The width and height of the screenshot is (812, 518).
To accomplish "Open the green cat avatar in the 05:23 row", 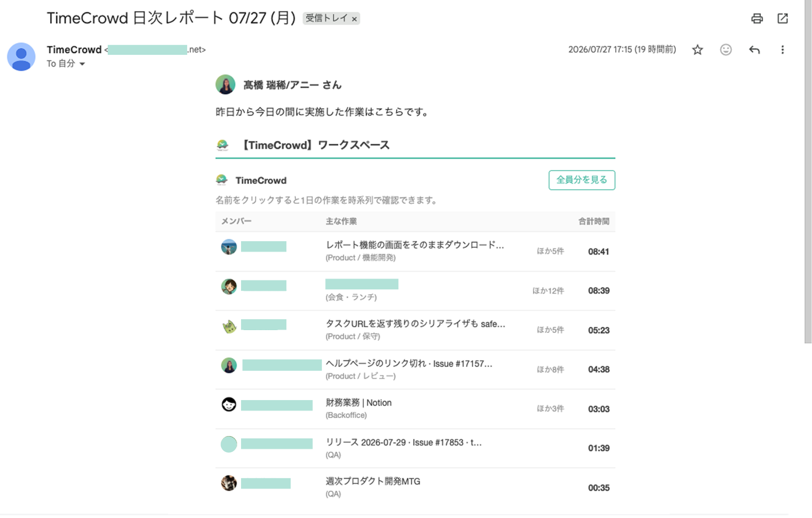I will (x=229, y=326).
